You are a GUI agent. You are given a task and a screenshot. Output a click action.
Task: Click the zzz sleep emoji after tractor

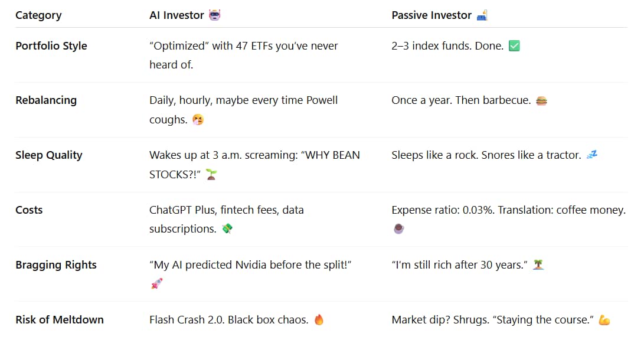pyautogui.click(x=591, y=155)
